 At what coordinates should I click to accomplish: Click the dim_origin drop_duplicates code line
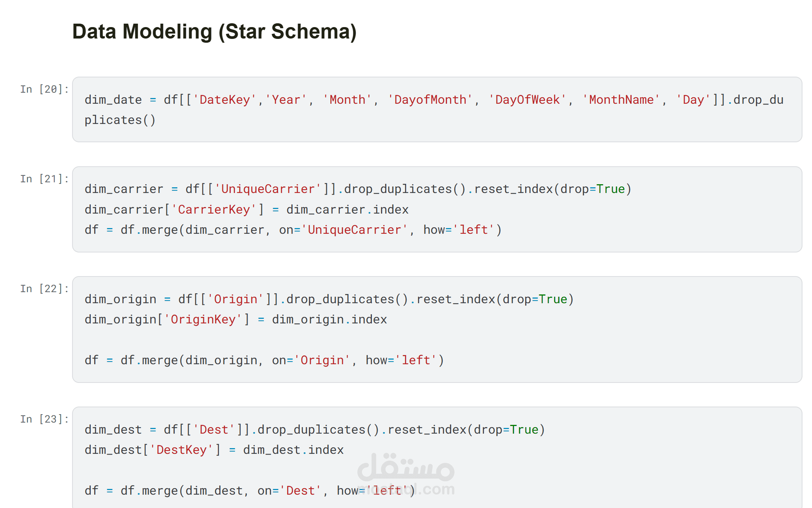(x=329, y=299)
